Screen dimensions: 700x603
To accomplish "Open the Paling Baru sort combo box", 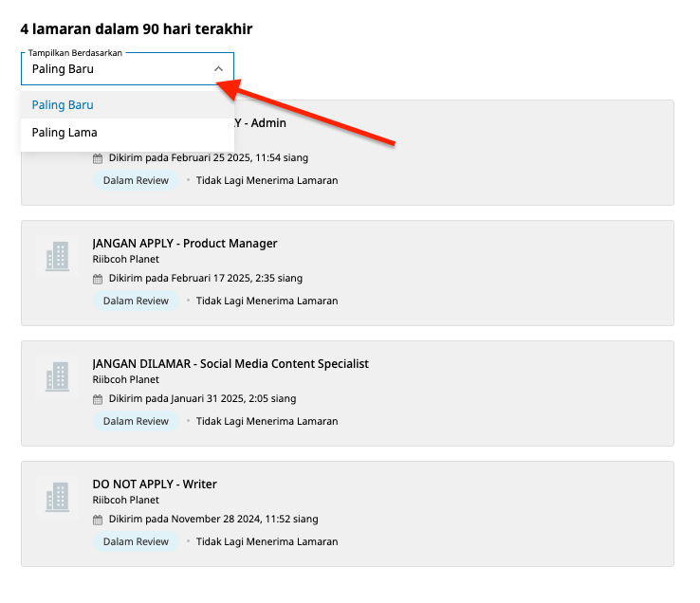I will click(x=127, y=68).
